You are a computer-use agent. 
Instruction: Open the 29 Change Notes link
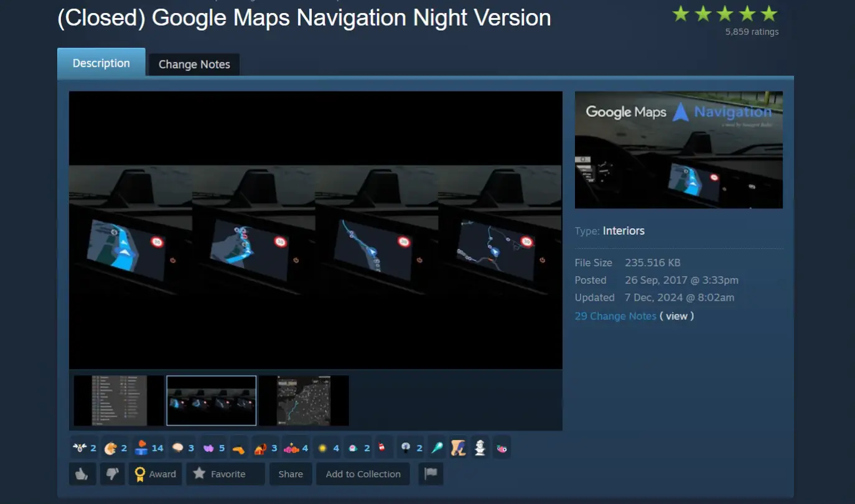(615, 316)
